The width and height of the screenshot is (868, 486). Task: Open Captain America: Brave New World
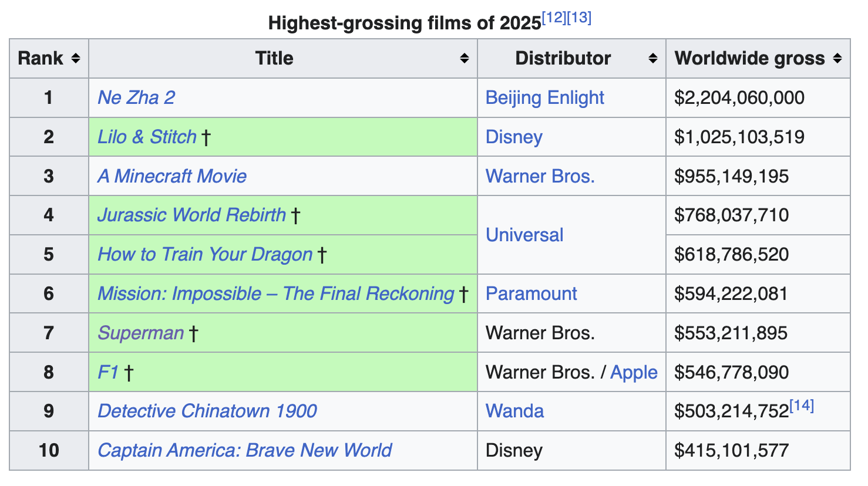pyautogui.click(x=244, y=450)
